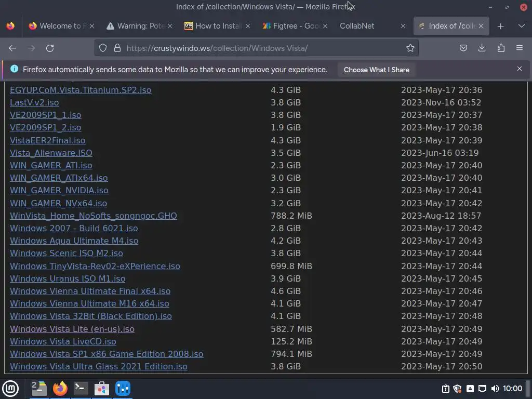
Task: Close the How to Install tab
Action: [x=248, y=26]
